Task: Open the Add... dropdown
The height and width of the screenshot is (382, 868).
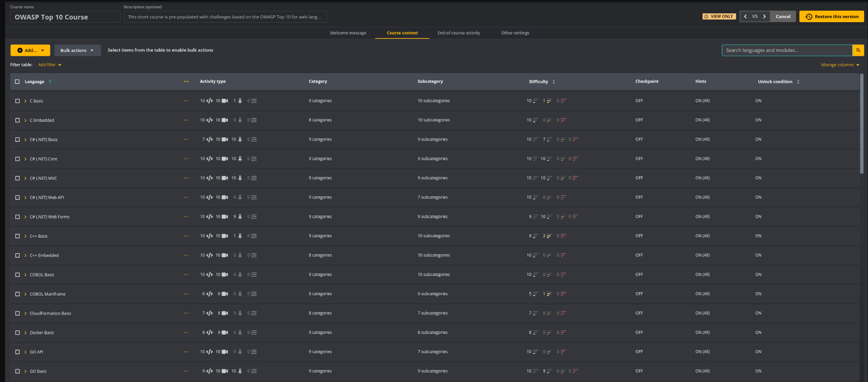Action: 30,50
